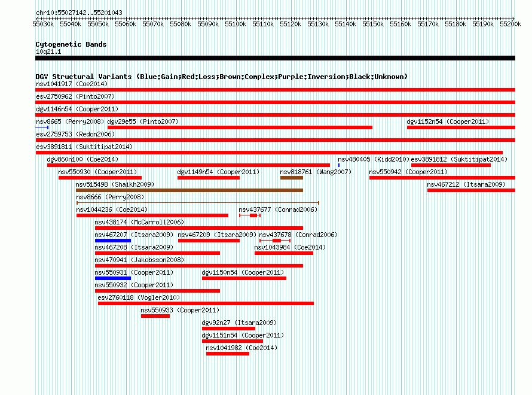Open the nsv437678 (Conrad2006) label

click(298, 235)
